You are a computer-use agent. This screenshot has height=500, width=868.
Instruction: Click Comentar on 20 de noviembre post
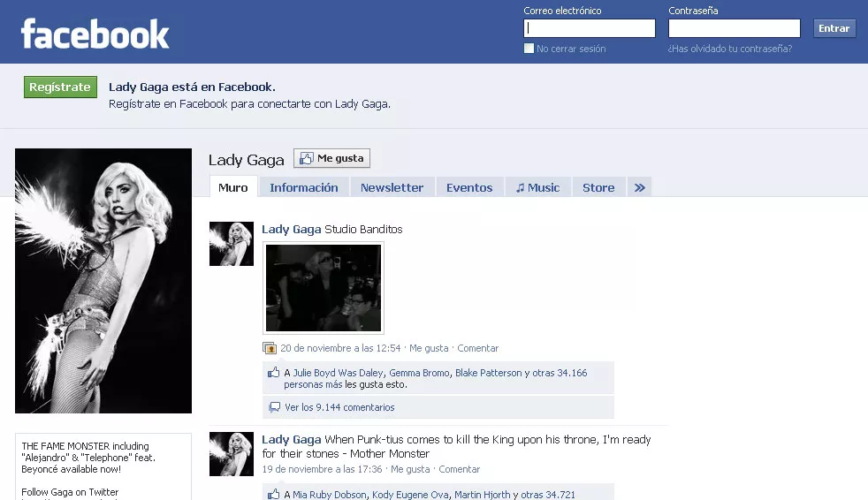(x=477, y=348)
